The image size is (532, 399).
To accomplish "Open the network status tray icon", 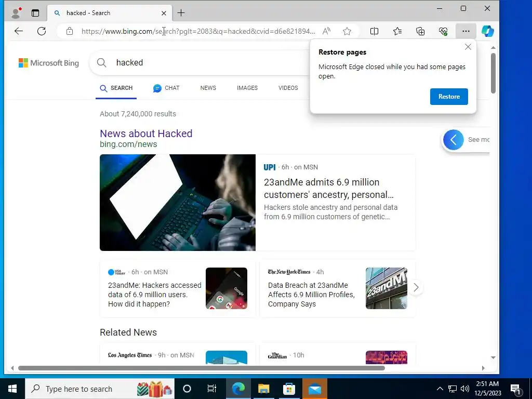I will (x=453, y=389).
